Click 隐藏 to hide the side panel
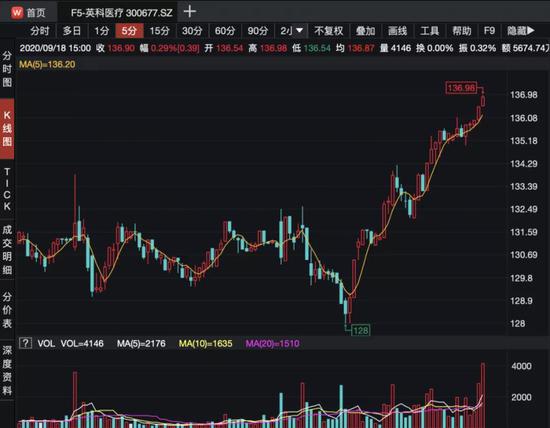Image resolution: width=550 pixels, height=428 pixels. click(x=521, y=31)
